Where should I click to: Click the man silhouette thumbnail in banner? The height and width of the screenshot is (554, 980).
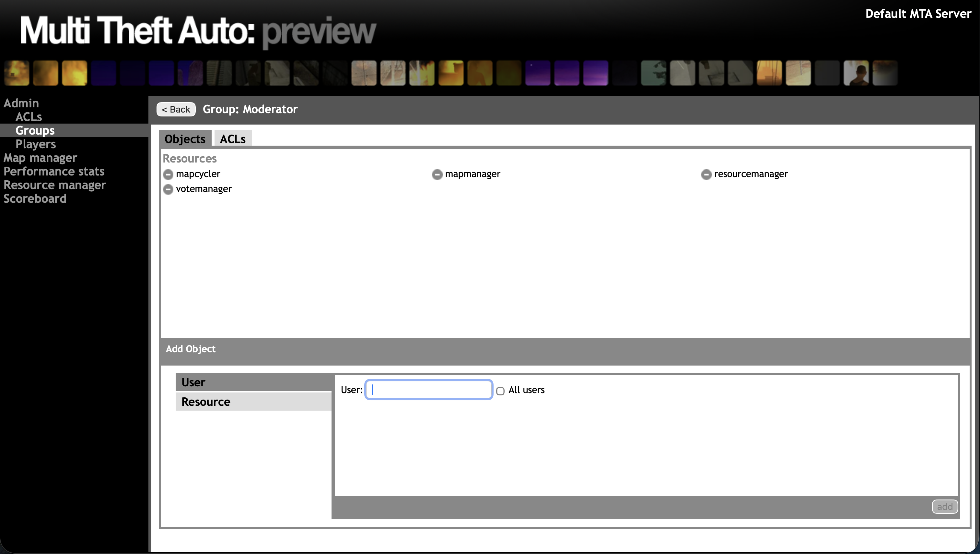[856, 73]
